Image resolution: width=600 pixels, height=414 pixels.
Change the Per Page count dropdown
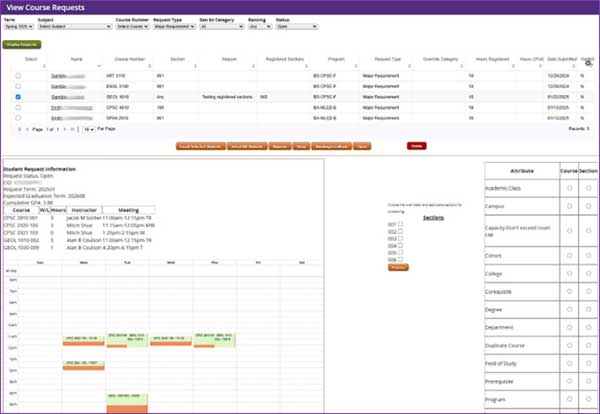[88, 129]
